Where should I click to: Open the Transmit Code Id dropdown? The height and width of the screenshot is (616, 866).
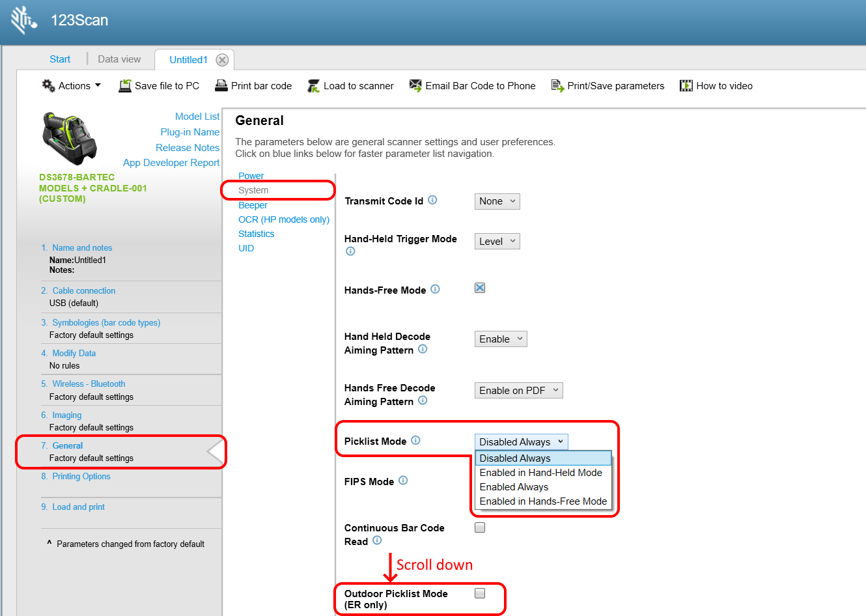pos(497,201)
